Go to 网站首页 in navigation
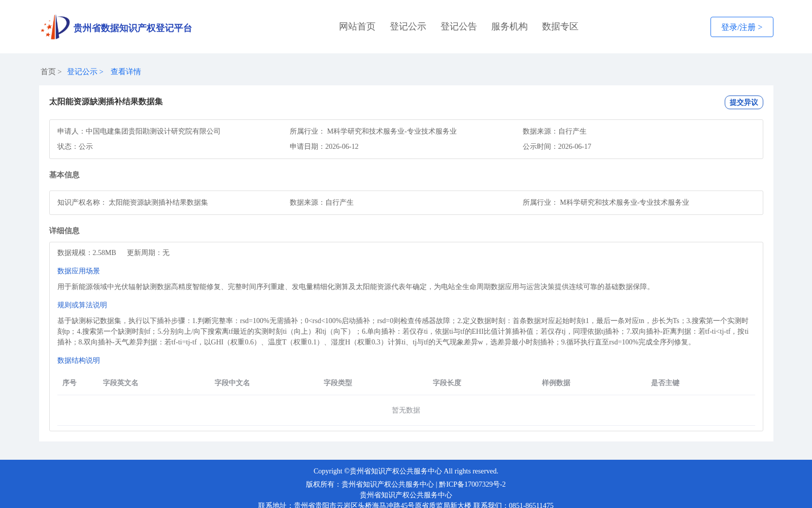The width and height of the screenshot is (812, 508). pyautogui.click(x=357, y=26)
